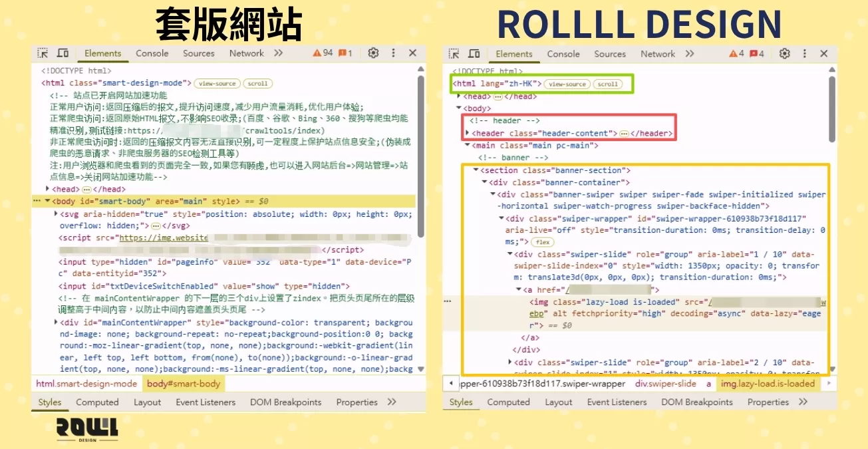Open Network tab in left DevTools
Screen dimensions: 868x449
(x=247, y=53)
